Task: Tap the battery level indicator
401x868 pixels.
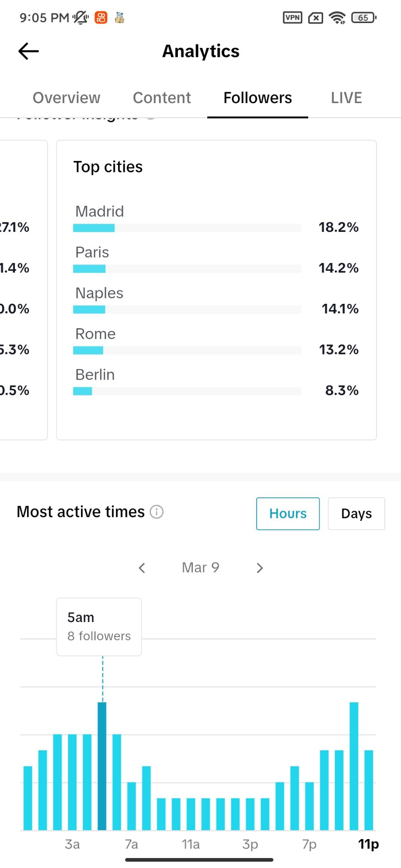Action: tap(364, 18)
